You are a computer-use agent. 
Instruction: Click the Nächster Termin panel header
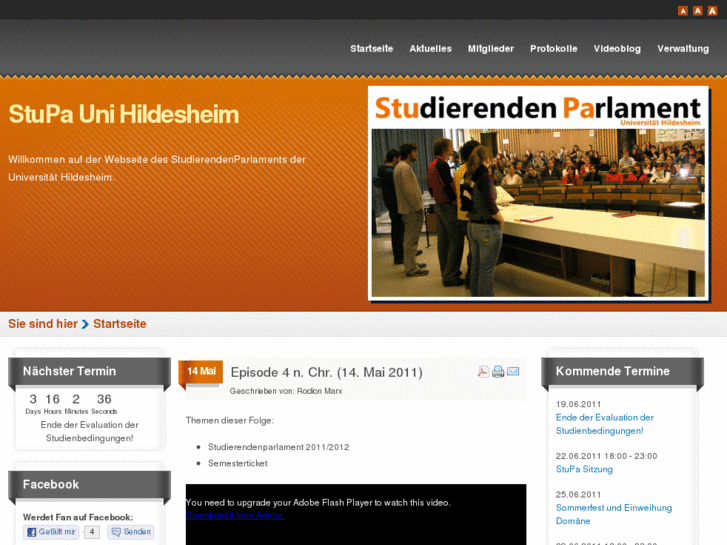89,371
